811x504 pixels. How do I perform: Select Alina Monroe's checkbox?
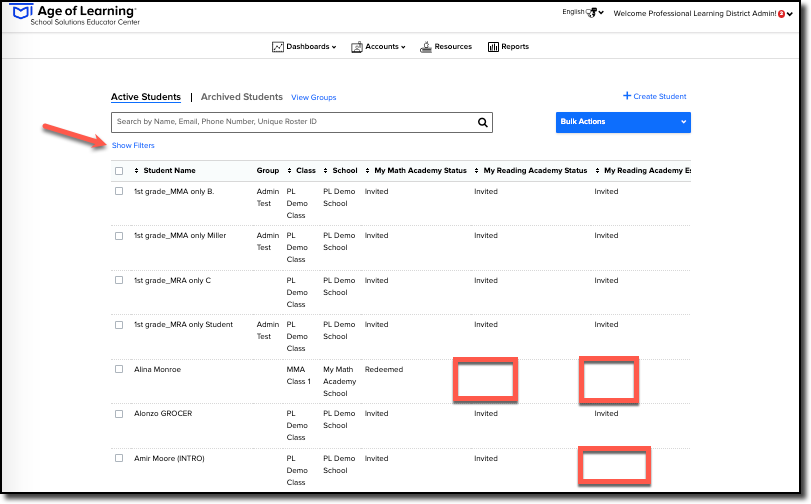pyautogui.click(x=119, y=369)
